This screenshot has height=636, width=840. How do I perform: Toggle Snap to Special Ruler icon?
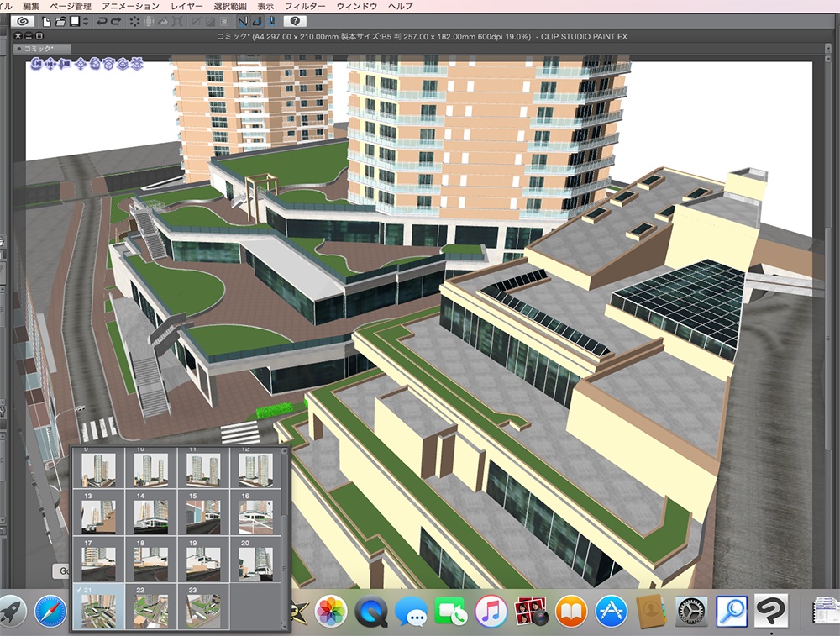pos(256,22)
